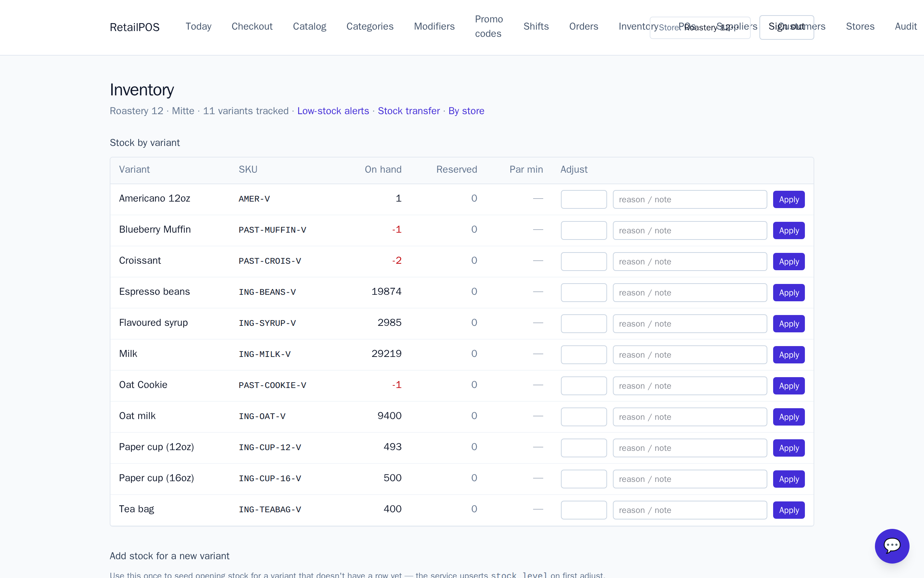
Task: Click the on-hand value 29219
Action: pyautogui.click(x=386, y=354)
